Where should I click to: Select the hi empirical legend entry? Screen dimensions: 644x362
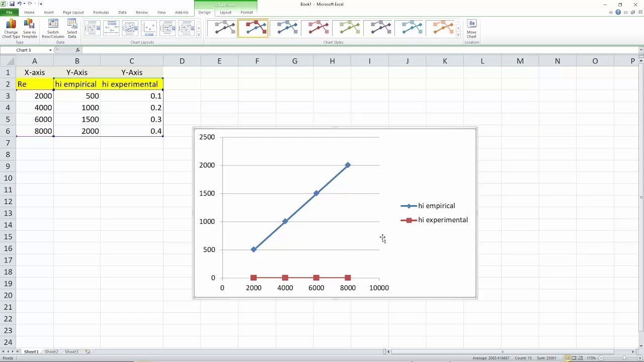point(428,206)
